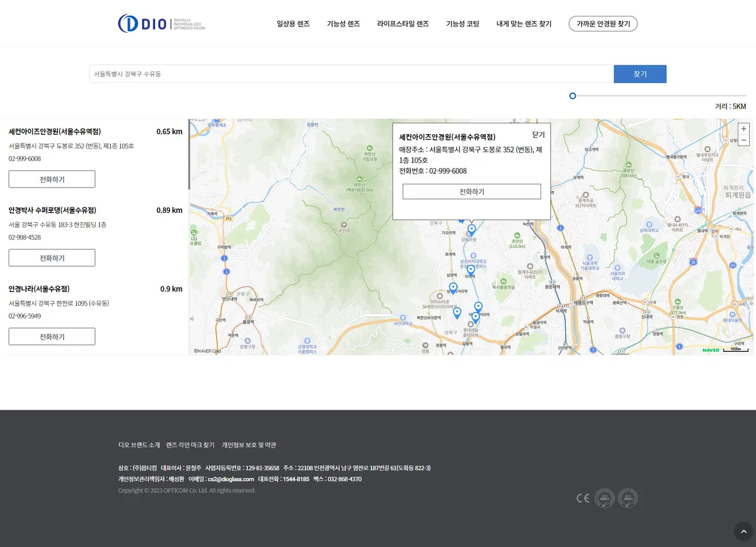Select 안경박사 수퍼로댕(서울수유점) store name
Screen dimensions: 756x547
52,210
